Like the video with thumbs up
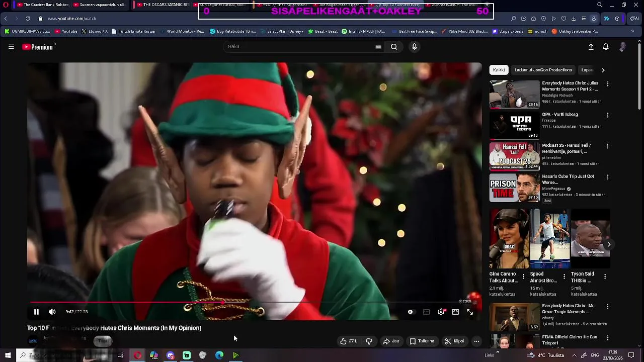Viewport: 644px width, 362px height. point(349,341)
